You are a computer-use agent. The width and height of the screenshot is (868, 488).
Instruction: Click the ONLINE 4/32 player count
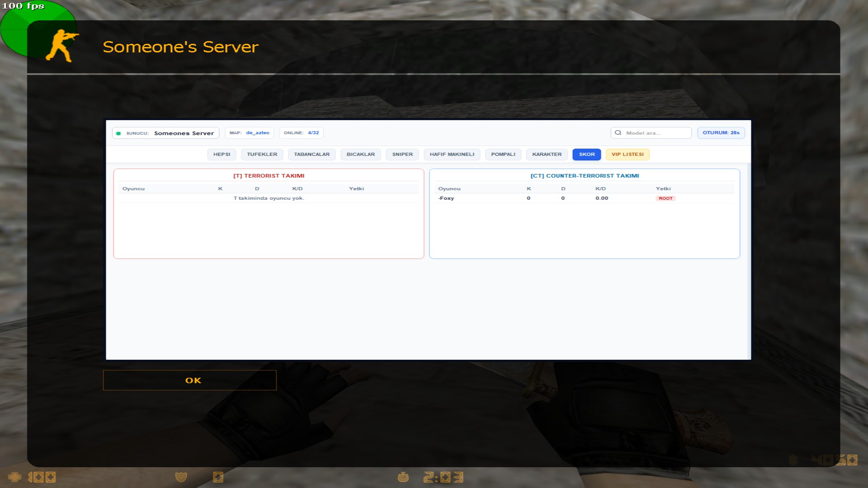click(x=301, y=133)
